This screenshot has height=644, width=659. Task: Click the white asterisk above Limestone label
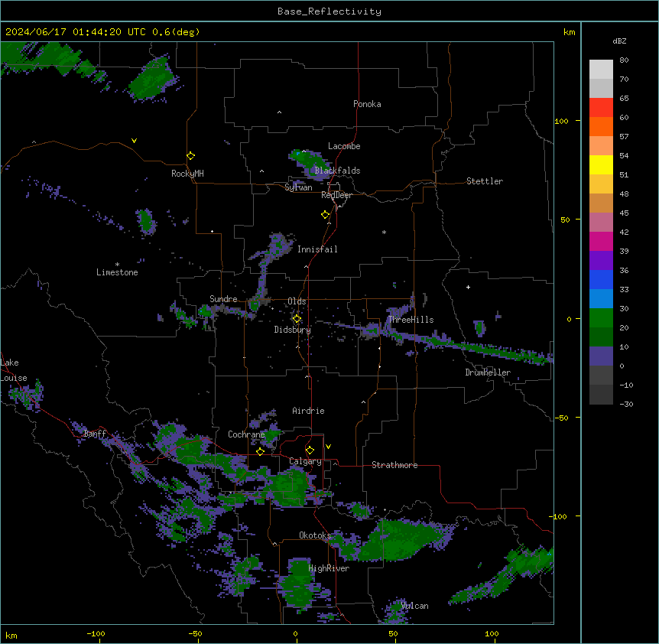117,265
